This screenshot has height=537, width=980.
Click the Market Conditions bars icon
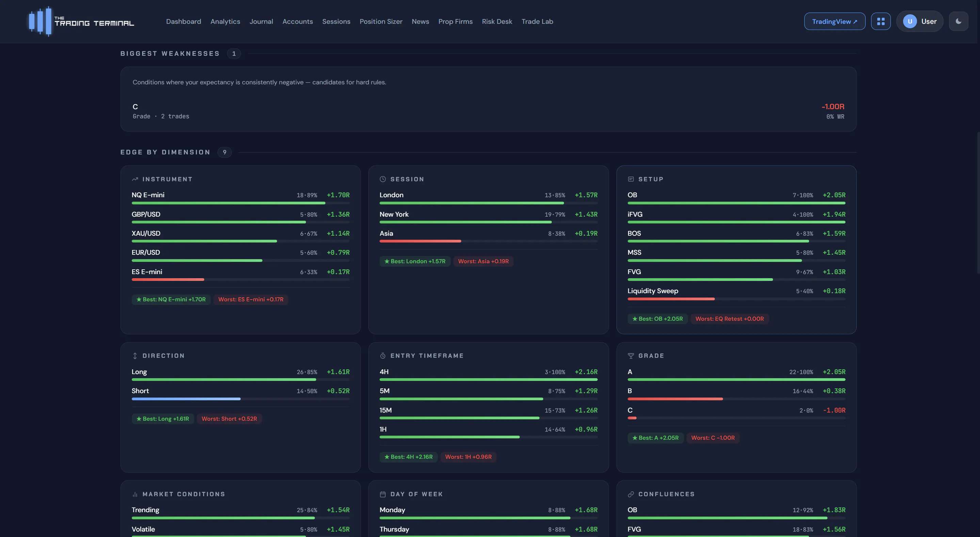[135, 494]
